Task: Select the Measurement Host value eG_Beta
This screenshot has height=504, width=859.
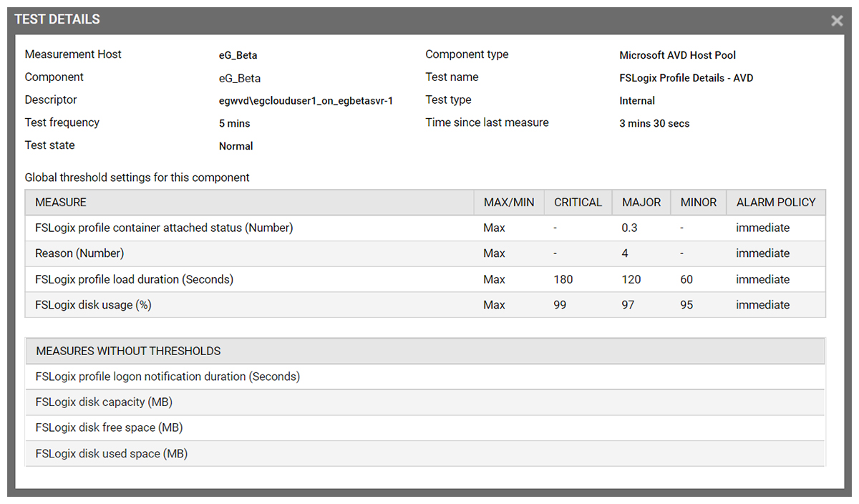Action: [x=238, y=55]
